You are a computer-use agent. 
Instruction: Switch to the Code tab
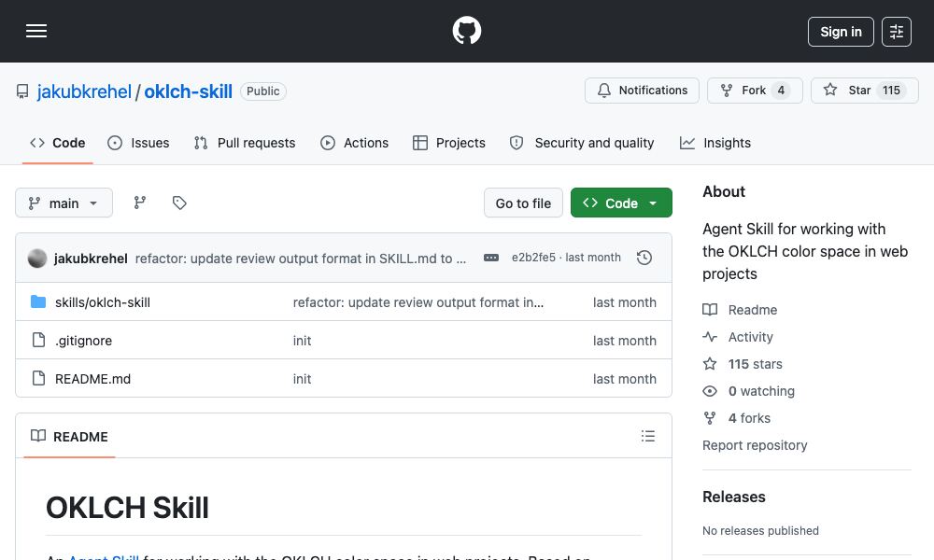tap(58, 143)
